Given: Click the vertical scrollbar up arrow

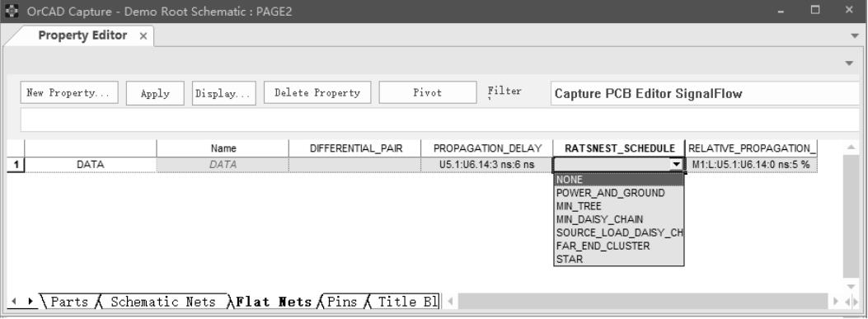Looking at the screenshot, I should click(852, 148).
